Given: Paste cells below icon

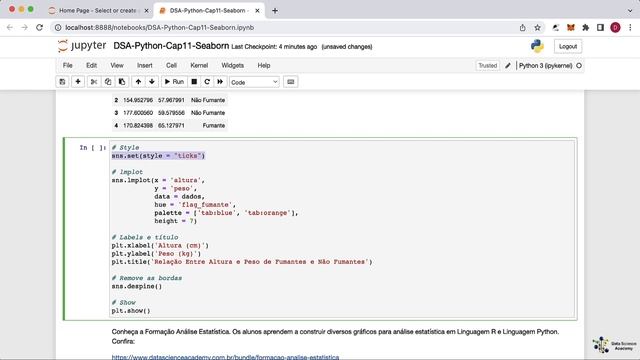Looking at the screenshot, I should (122, 82).
